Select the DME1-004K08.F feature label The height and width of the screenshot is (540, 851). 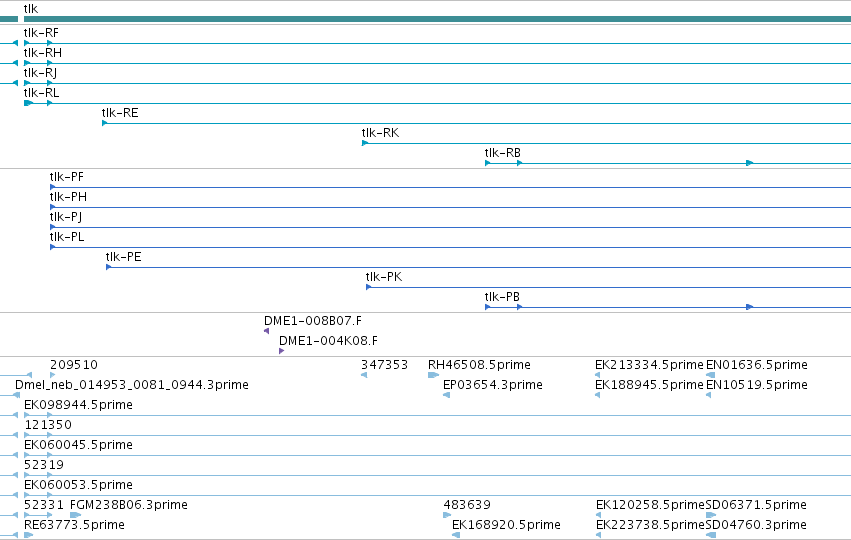328,341
